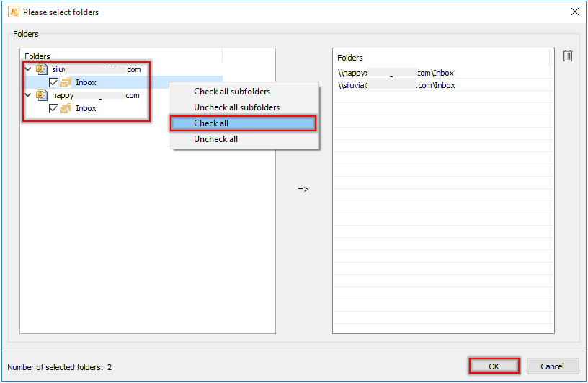
Task: Choose 'Uncheck all subfolders' from context menu
Action: [x=236, y=107]
